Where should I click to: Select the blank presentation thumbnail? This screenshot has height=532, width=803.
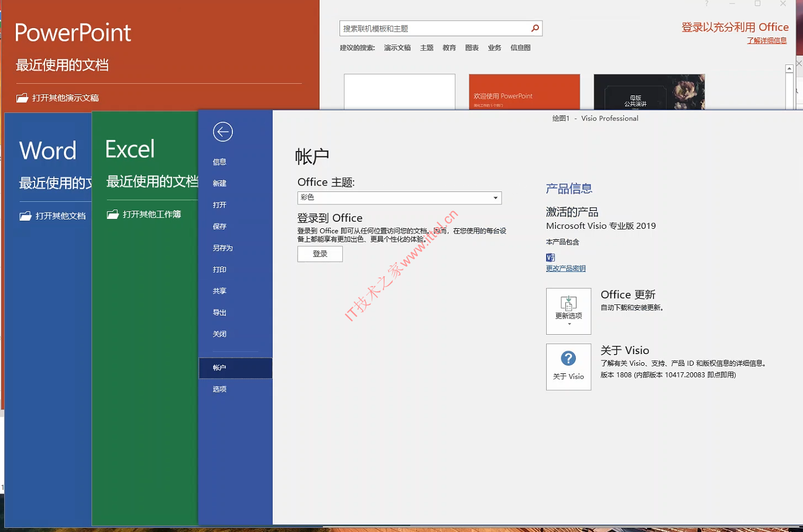pyautogui.click(x=399, y=92)
